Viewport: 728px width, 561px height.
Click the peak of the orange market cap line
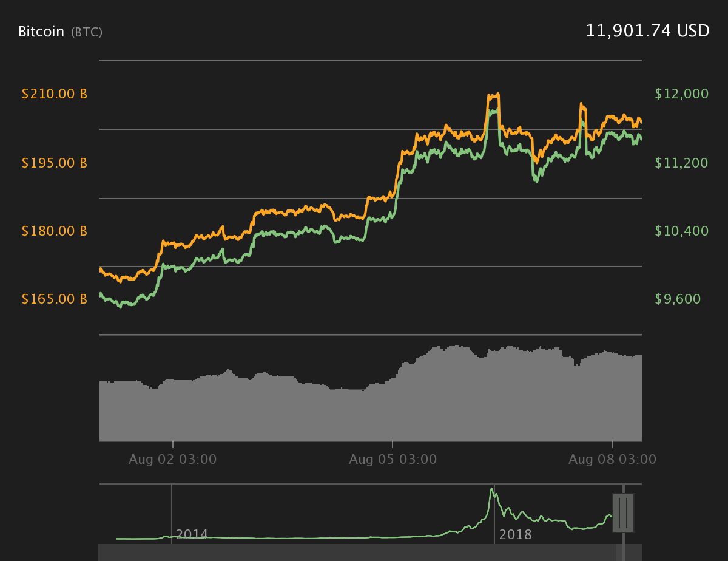coord(497,94)
